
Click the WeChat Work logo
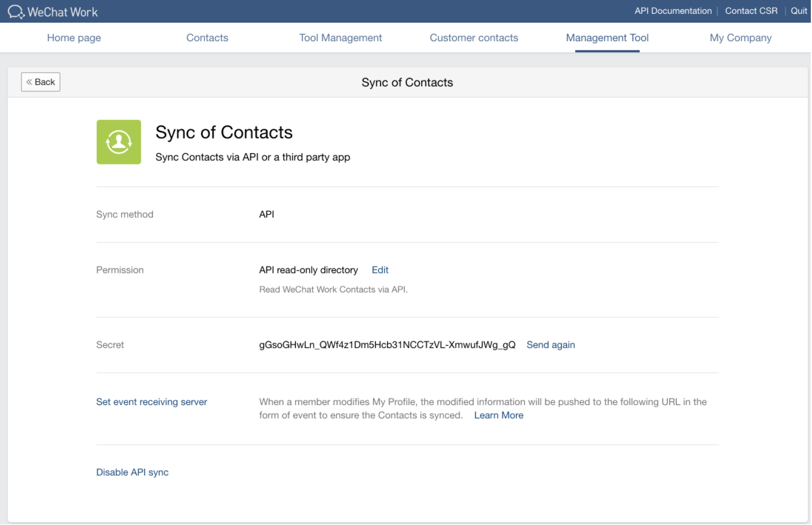53,12
